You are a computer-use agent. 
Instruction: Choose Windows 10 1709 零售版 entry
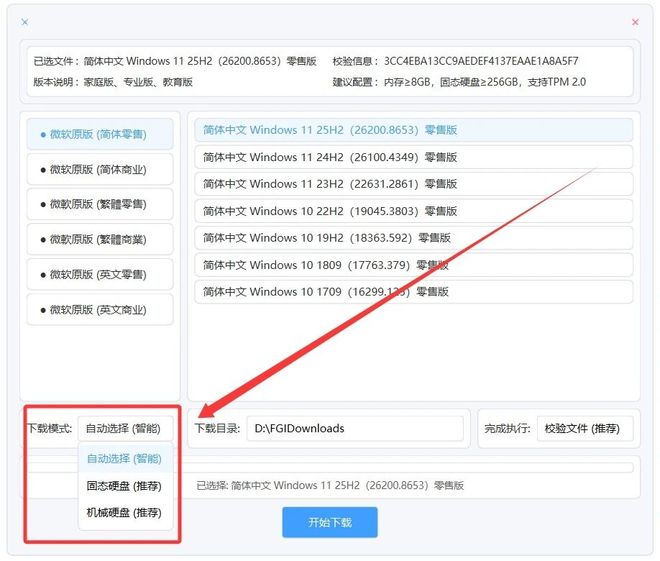pyautogui.click(x=413, y=292)
